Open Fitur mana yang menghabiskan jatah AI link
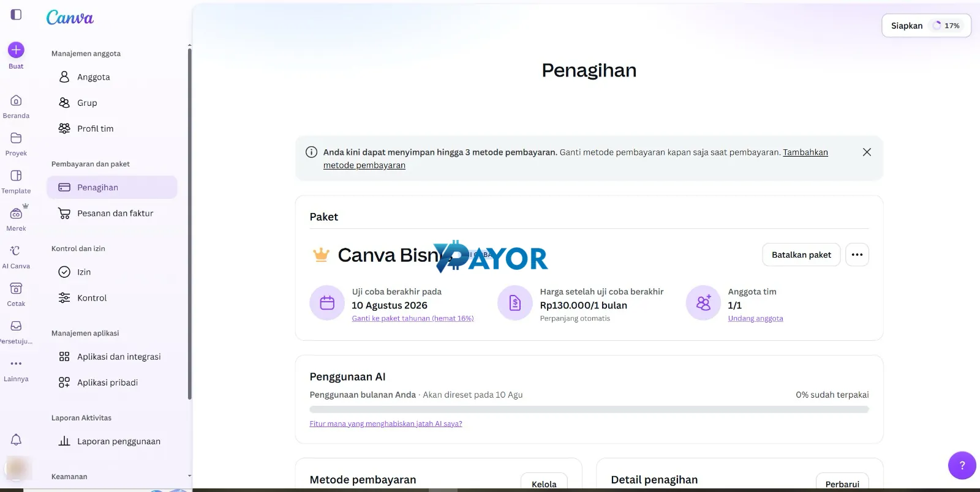Screen dimensions: 980x492 pos(386,423)
